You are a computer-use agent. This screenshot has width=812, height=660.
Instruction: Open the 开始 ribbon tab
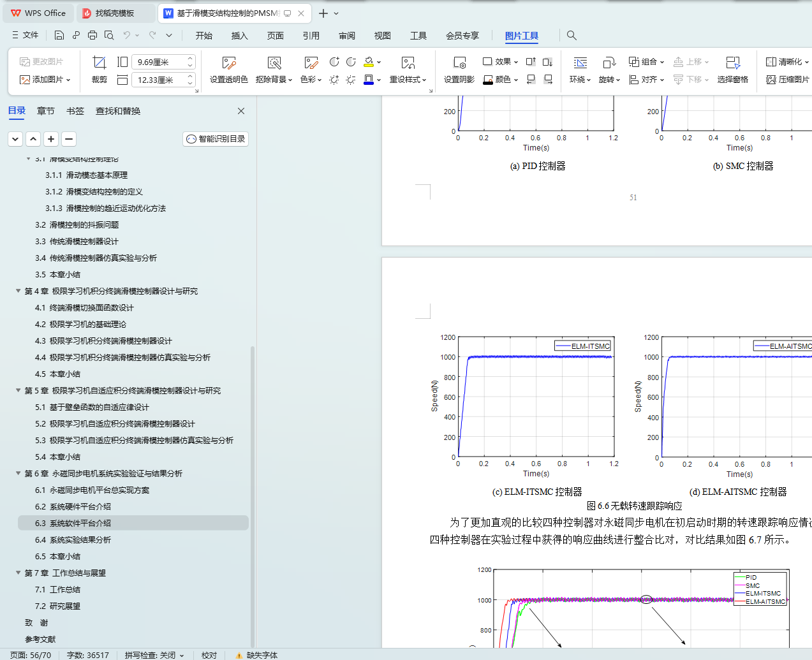tap(204, 36)
